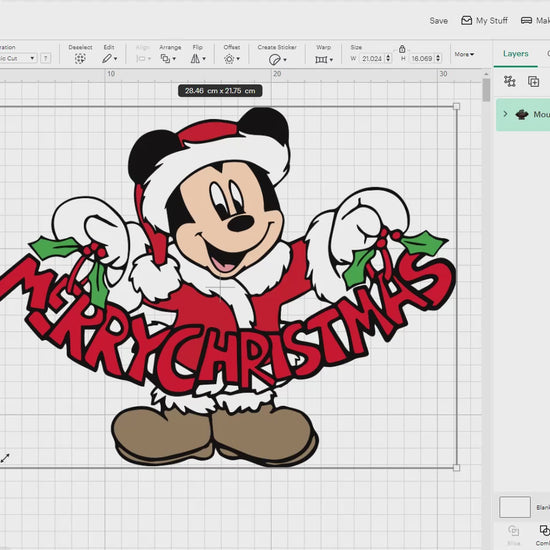550x550 pixels.
Task: Click the bottom-right resize handle on canvas
Action: point(456,468)
